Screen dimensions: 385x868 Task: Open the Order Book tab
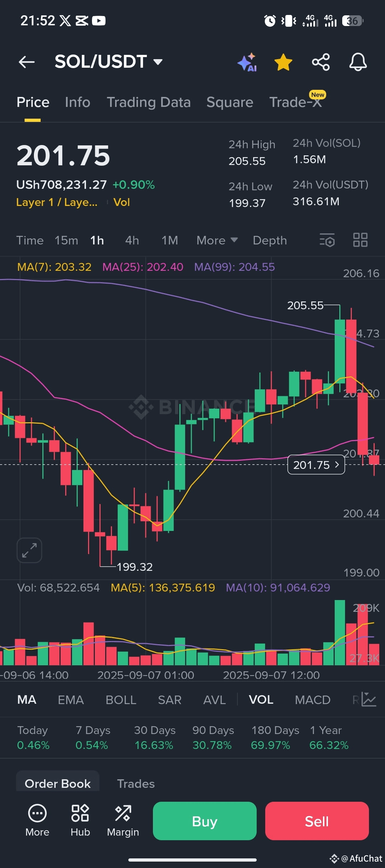tap(58, 784)
